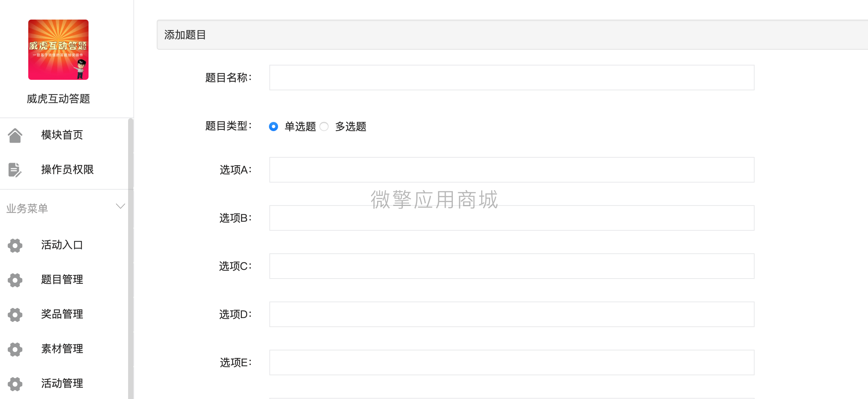Select the 单选题 radio button
Screen dimensions: 868x399
pos(274,126)
